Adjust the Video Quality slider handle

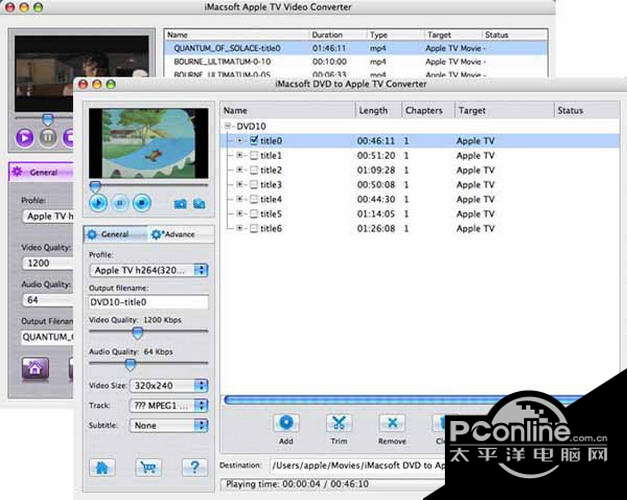pos(138,332)
